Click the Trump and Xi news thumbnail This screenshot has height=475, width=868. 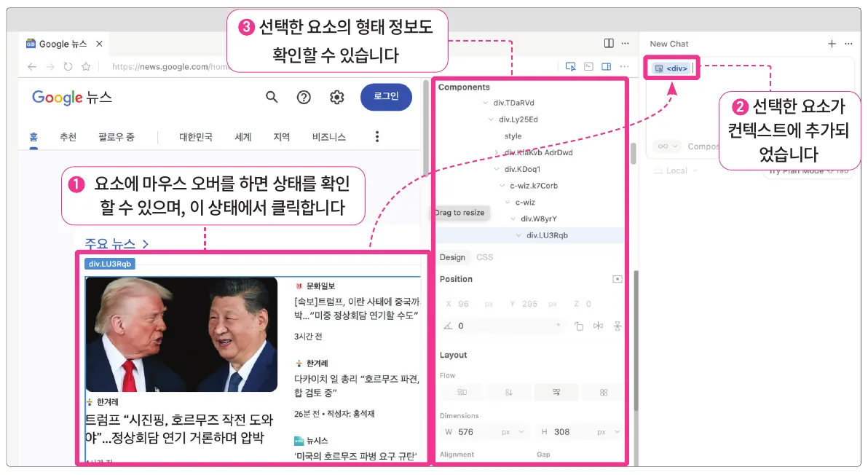(x=181, y=334)
